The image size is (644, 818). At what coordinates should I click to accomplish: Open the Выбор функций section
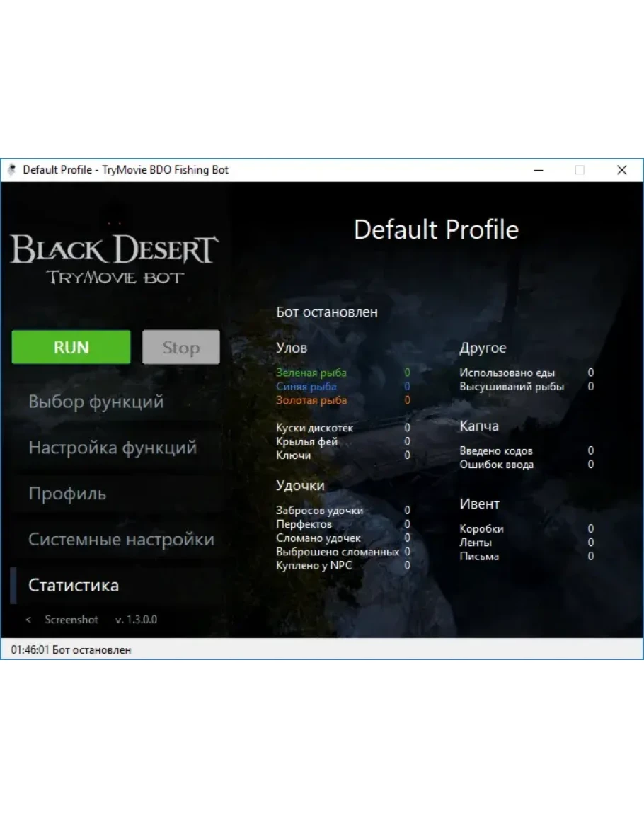click(96, 402)
